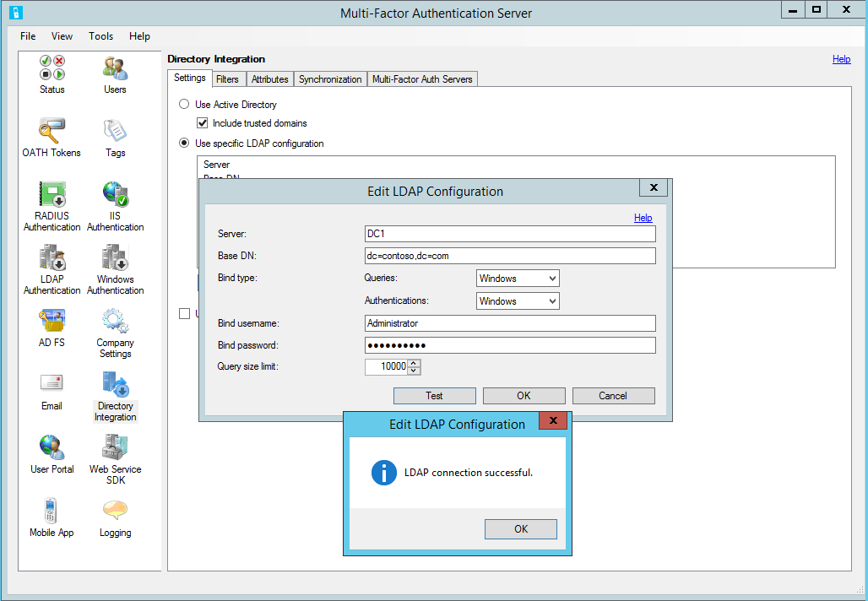Switch to the Attributes tab
Screen dimensions: 868x601
270,79
